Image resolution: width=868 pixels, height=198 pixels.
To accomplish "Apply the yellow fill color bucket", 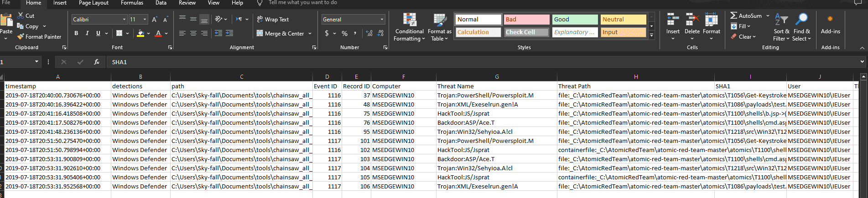I will tap(140, 33).
